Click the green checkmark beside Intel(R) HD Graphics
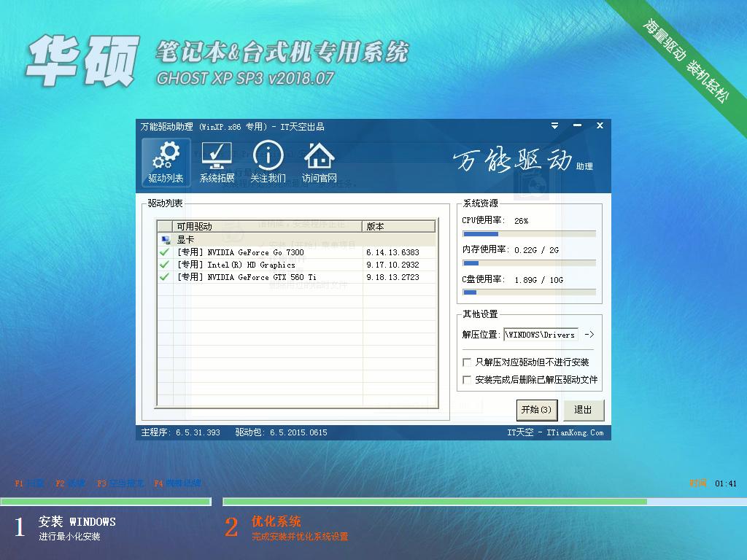This screenshot has width=747, height=560. pos(163,265)
